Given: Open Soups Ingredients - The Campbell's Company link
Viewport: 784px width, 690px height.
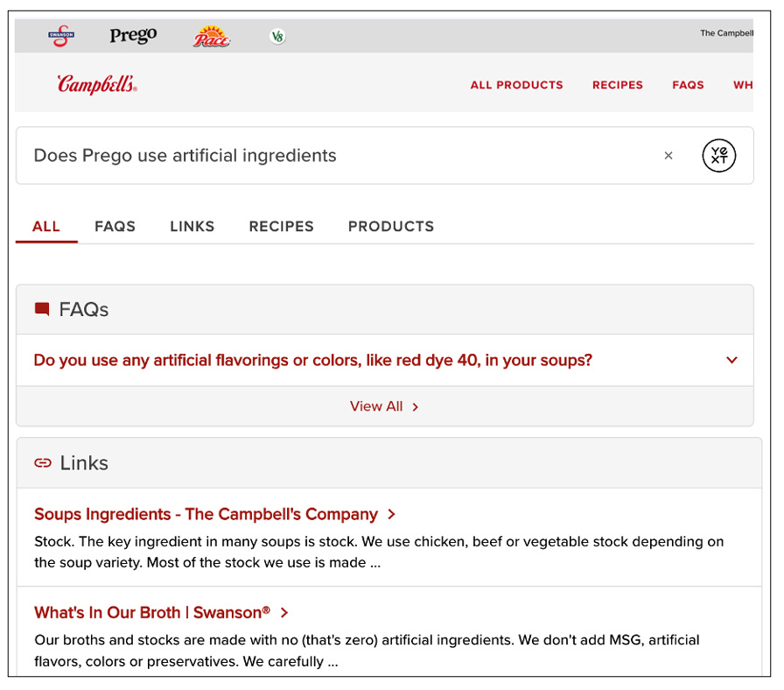Looking at the screenshot, I should coord(206,514).
